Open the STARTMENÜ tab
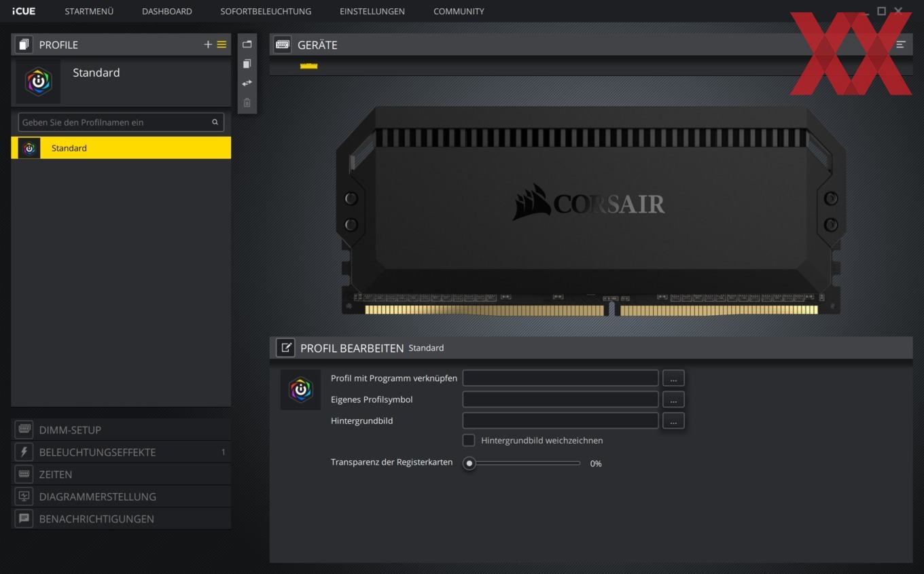 pyautogui.click(x=89, y=12)
